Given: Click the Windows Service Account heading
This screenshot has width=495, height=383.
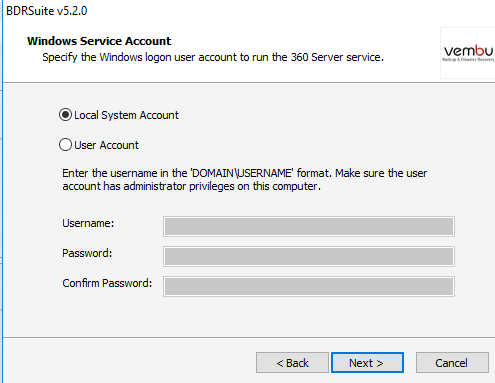Looking at the screenshot, I should (x=99, y=41).
